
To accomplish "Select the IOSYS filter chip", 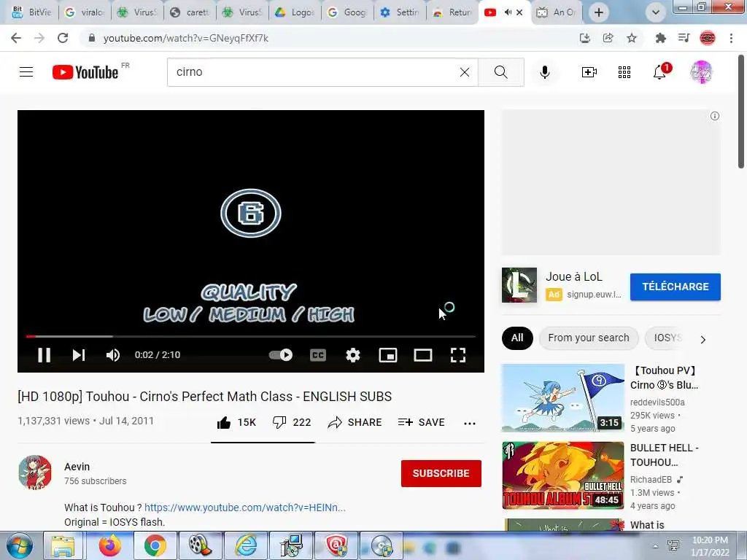I will pyautogui.click(x=667, y=338).
